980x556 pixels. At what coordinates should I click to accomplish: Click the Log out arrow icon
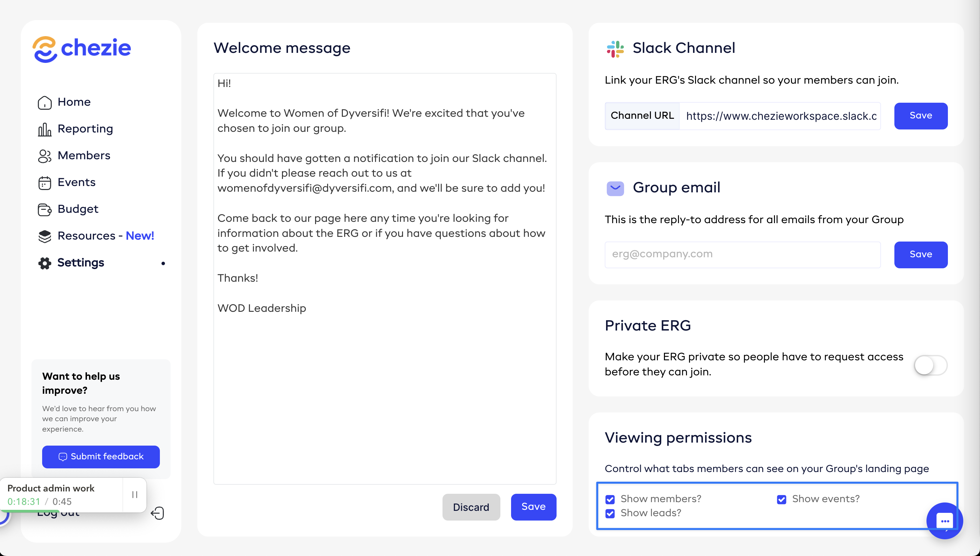[157, 513]
